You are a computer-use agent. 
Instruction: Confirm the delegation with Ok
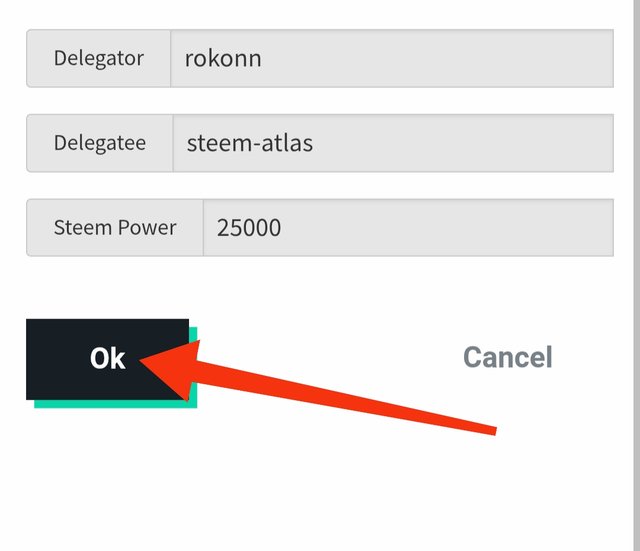[107, 359]
